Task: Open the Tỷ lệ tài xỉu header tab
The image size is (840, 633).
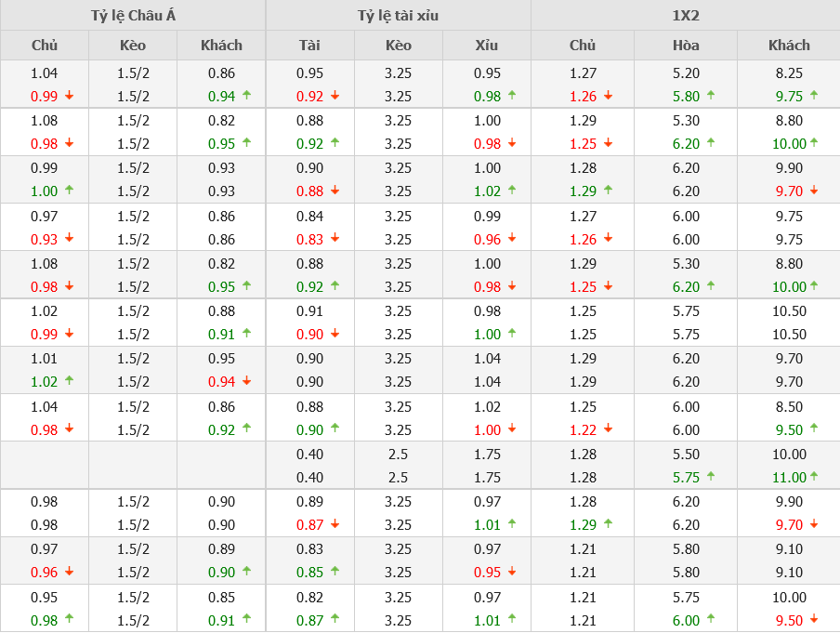Action: (398, 15)
